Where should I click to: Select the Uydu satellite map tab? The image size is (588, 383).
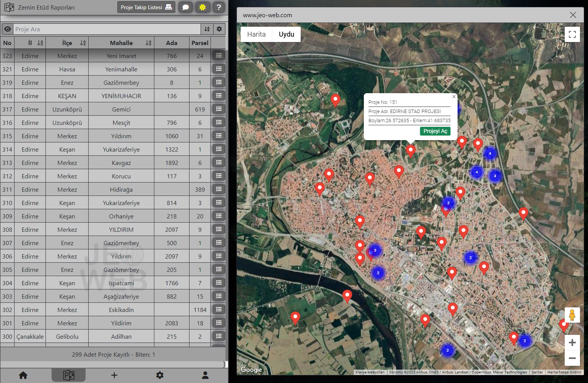286,34
